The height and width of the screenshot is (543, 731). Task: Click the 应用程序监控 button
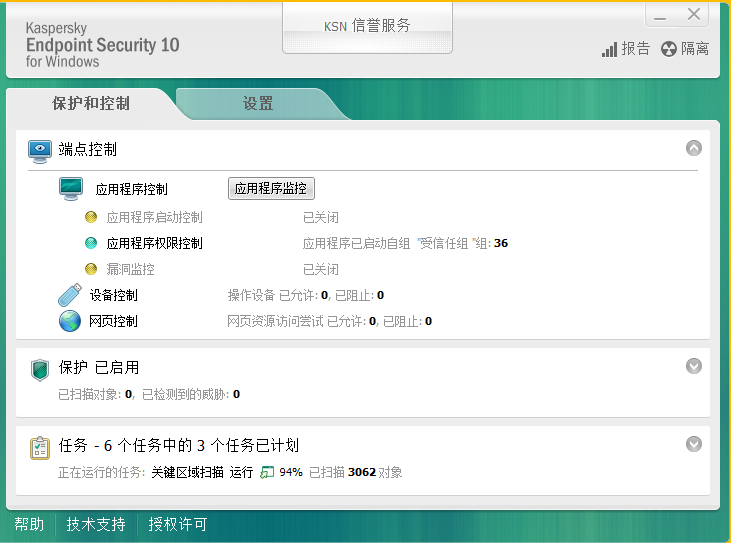click(271, 188)
